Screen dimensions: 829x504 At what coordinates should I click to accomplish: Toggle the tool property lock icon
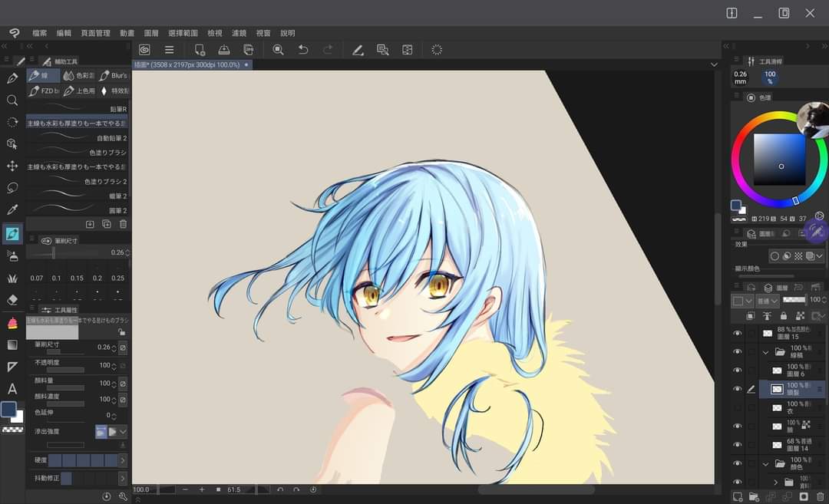121,332
